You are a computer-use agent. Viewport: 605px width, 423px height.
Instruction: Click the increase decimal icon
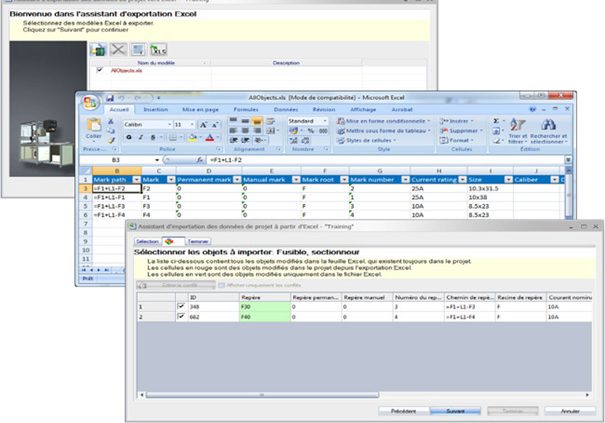(x=294, y=140)
